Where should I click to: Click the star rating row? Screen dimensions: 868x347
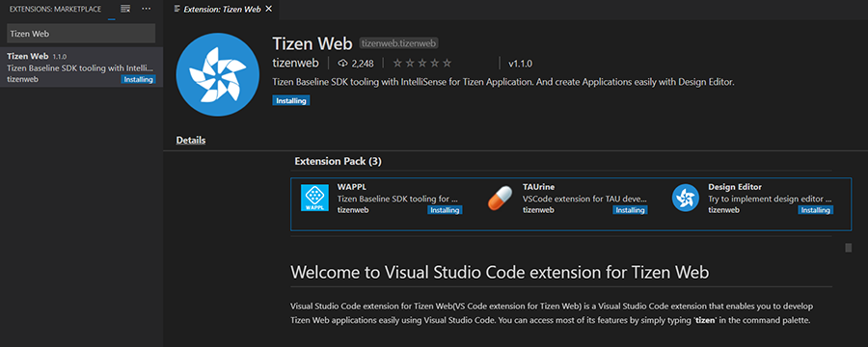click(x=422, y=64)
